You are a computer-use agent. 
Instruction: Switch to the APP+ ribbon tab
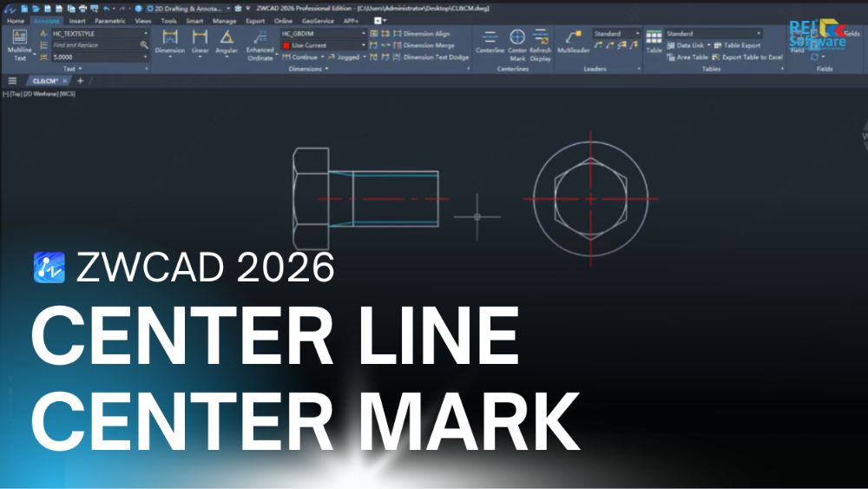(351, 21)
